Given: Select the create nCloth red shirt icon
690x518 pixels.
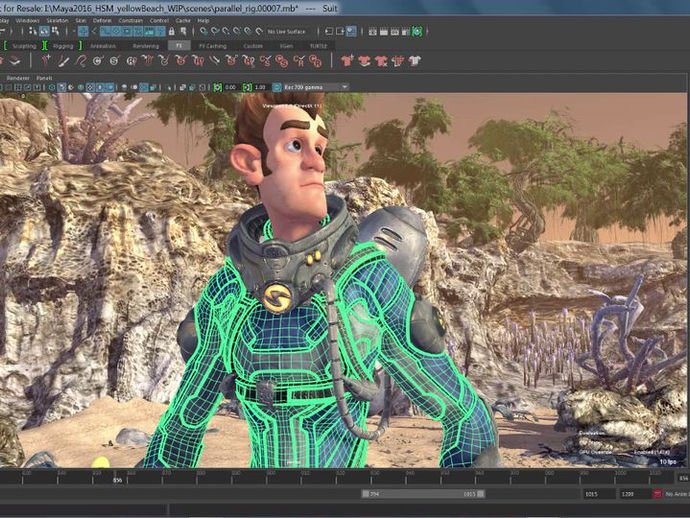Looking at the screenshot, I should pos(347,61).
